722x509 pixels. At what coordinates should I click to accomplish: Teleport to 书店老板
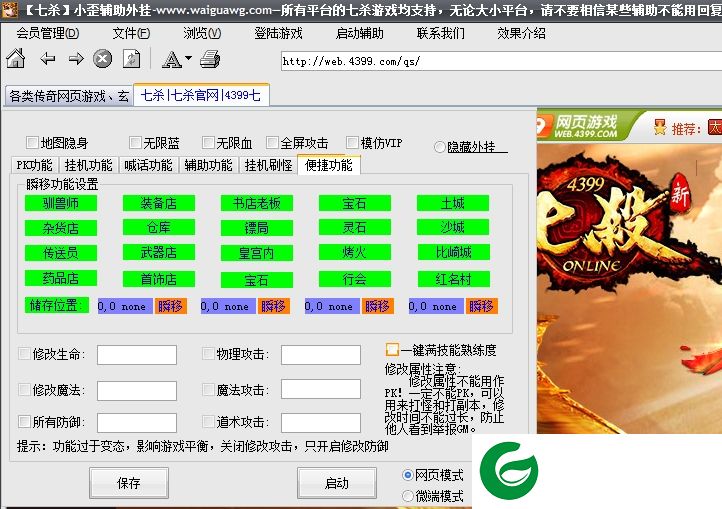[x=257, y=203]
